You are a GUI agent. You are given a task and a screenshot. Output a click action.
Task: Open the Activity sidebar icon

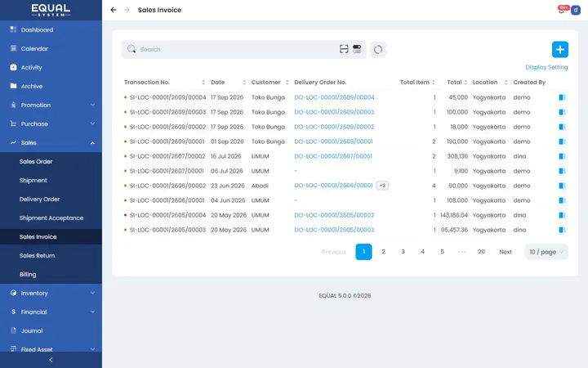[14, 67]
